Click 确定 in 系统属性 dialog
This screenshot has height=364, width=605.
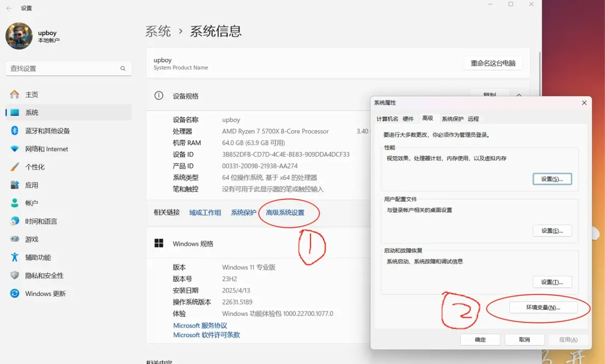(480, 340)
